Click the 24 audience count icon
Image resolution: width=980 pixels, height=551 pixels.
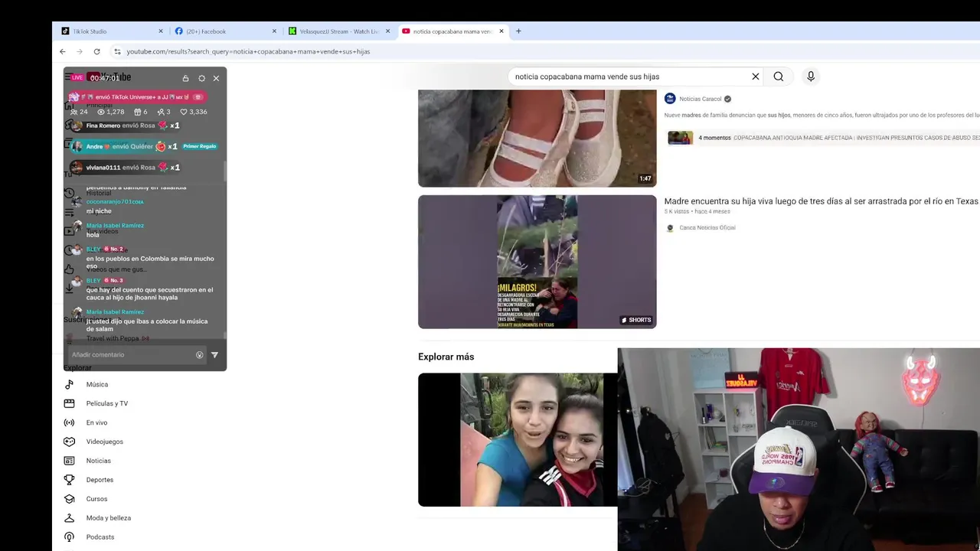79,112
